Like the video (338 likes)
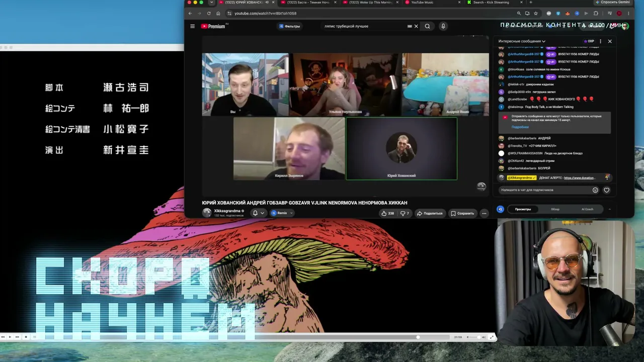 click(x=387, y=213)
